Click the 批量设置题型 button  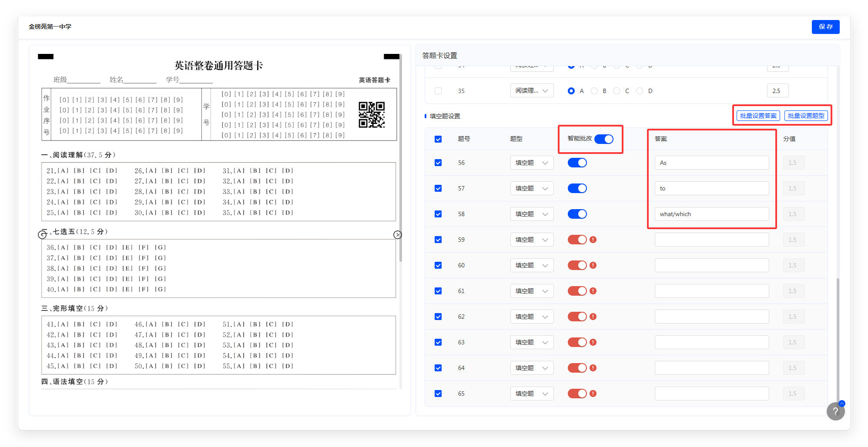pyautogui.click(x=806, y=116)
